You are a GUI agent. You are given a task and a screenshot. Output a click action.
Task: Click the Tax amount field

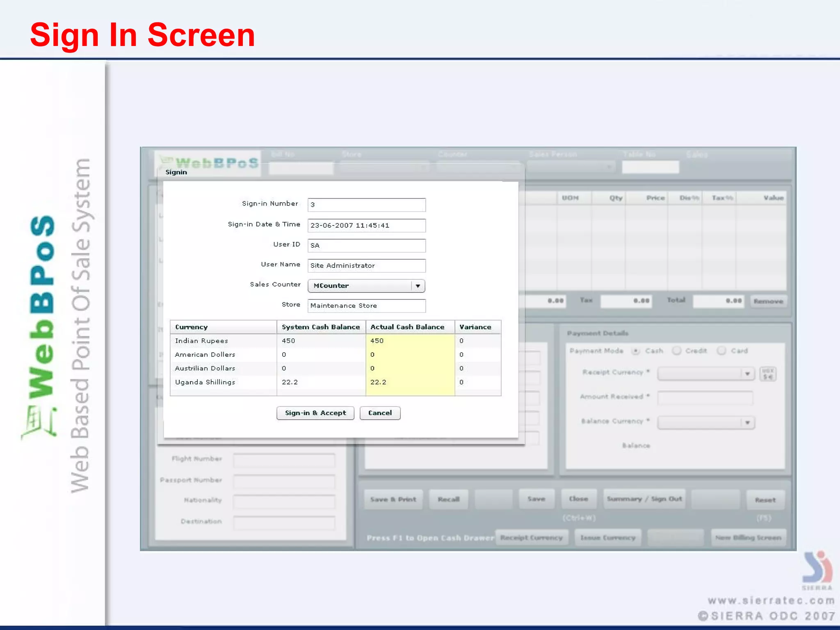pos(626,301)
